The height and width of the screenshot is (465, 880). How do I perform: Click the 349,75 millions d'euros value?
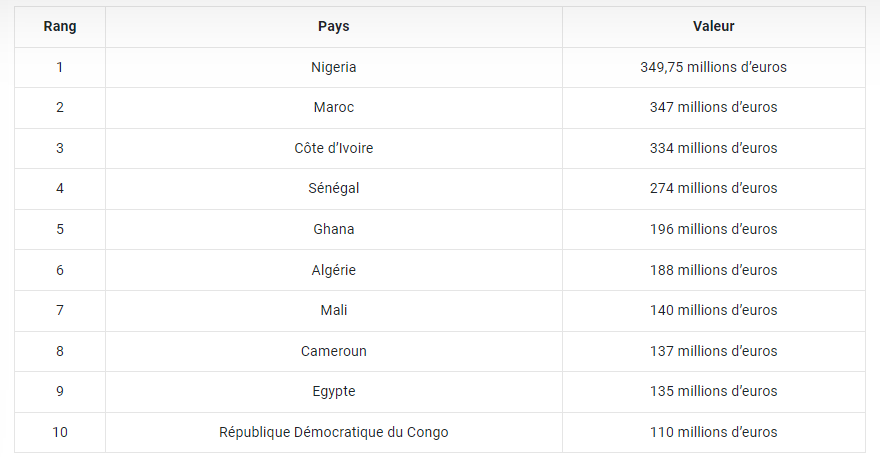pyautogui.click(x=713, y=67)
